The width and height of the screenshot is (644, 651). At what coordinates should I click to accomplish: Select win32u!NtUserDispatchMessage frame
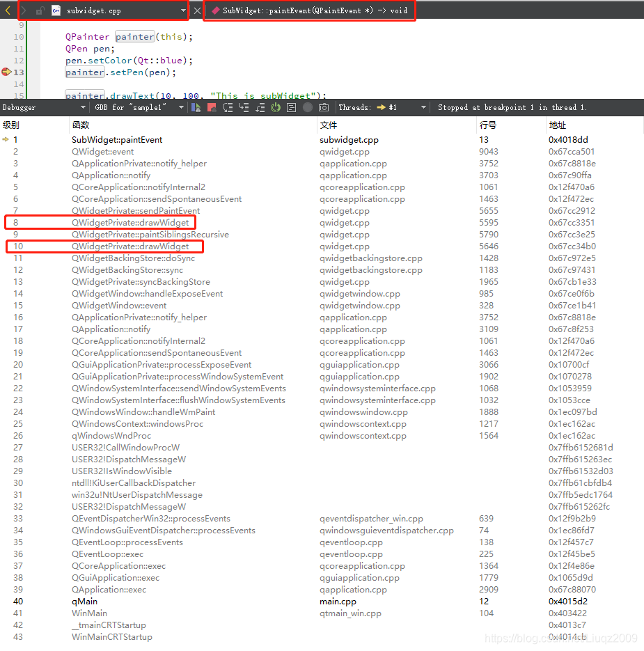tap(322, 494)
